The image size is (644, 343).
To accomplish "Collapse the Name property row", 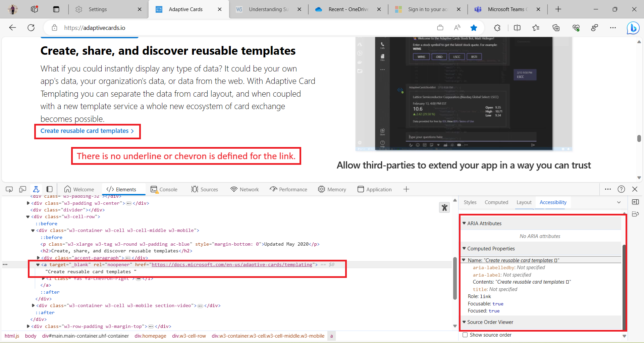I will pyautogui.click(x=464, y=260).
